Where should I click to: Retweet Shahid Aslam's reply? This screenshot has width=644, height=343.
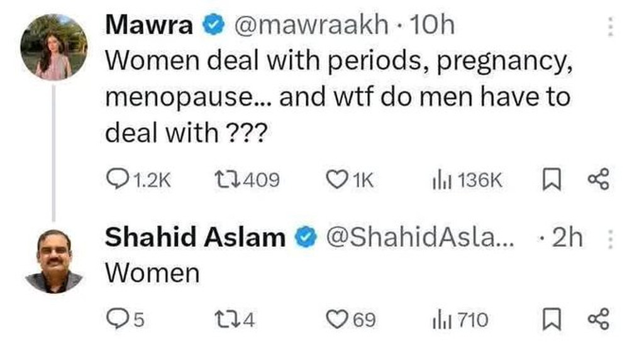225,320
